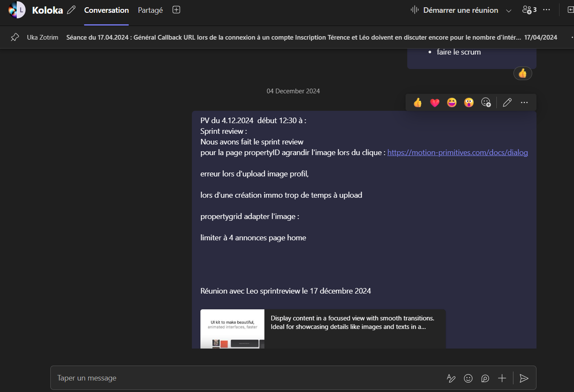The height and width of the screenshot is (392, 574).
Task: Open the motion-primitives.com dialog link
Action: [457, 153]
